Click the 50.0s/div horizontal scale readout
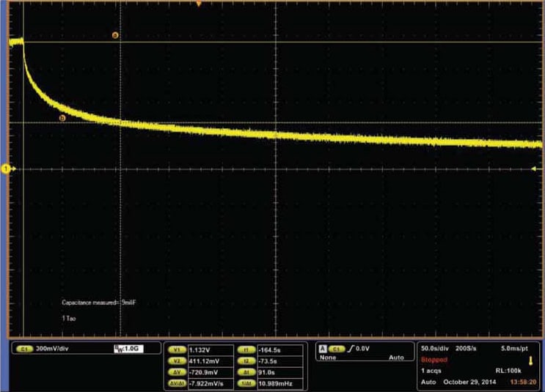This screenshot has width=545, height=392. [x=434, y=348]
